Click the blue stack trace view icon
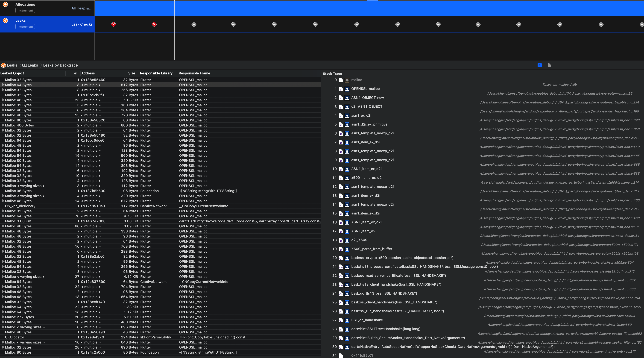This screenshot has width=644, height=358. tap(539, 65)
